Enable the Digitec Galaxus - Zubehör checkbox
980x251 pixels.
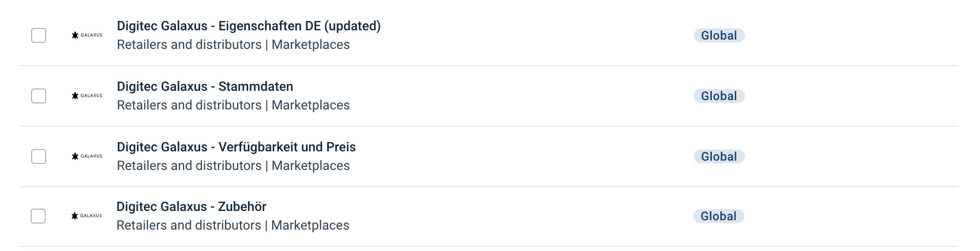(x=38, y=216)
